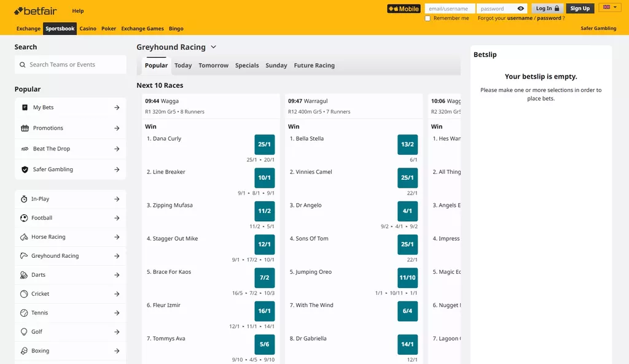Open the language flag dropdown

[x=610, y=7]
